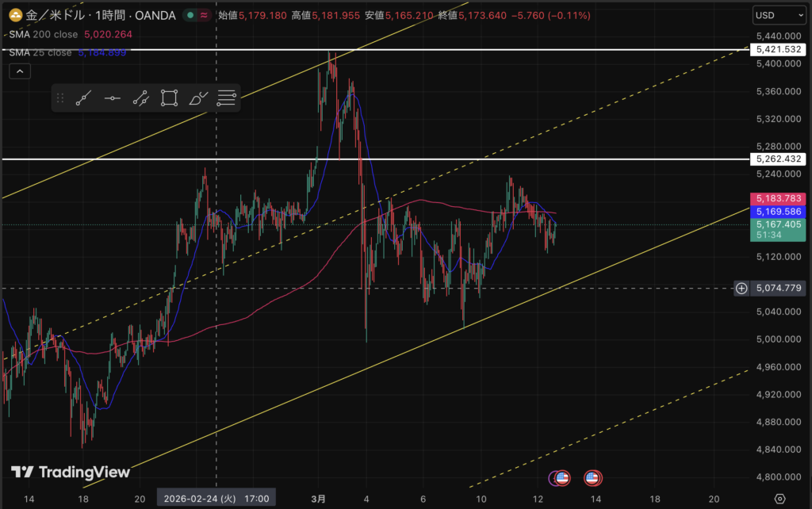Select the horizontal line drawing tool
Screen dimensions: 812x509
[113, 98]
